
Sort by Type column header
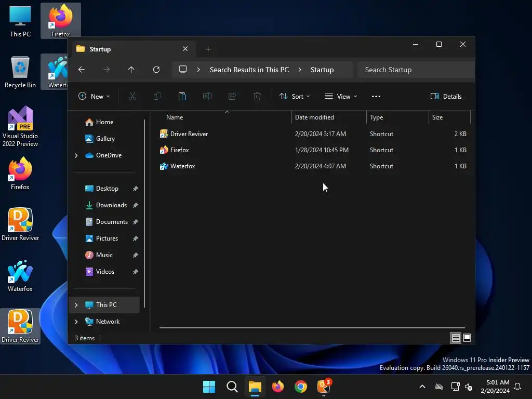397,117
